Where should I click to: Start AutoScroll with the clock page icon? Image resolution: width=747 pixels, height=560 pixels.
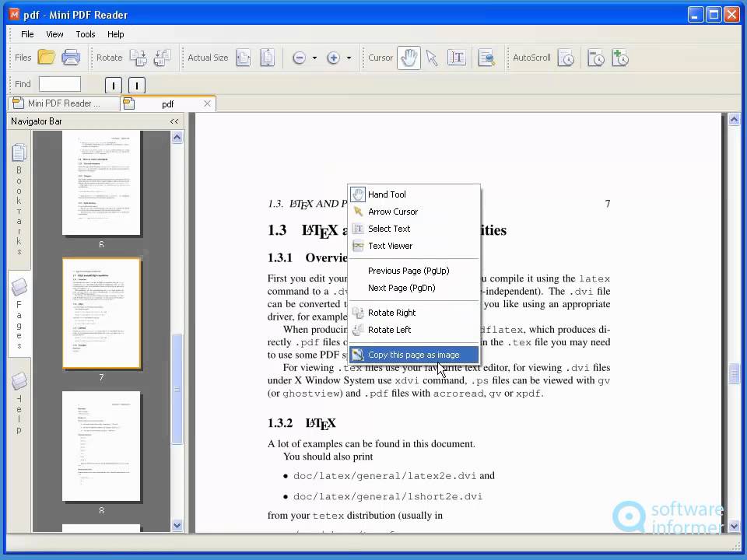click(x=566, y=58)
